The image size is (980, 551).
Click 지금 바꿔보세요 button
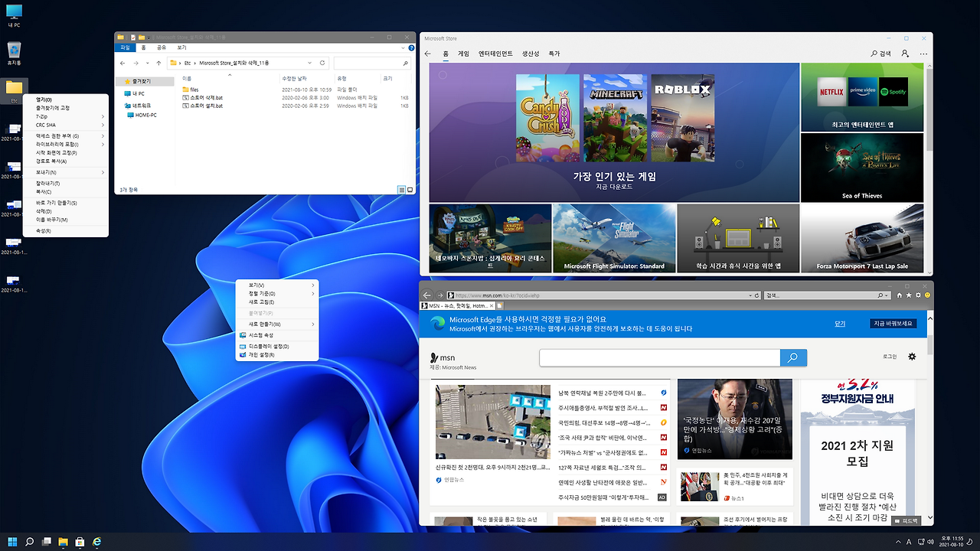[x=893, y=323]
